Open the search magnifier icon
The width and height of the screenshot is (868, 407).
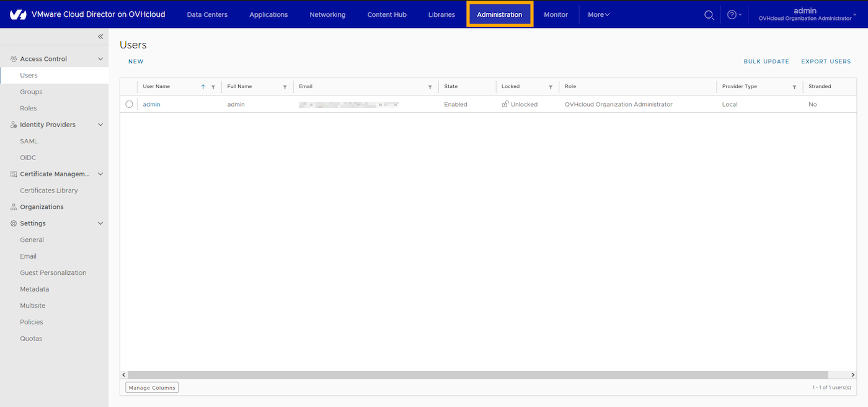(x=709, y=15)
